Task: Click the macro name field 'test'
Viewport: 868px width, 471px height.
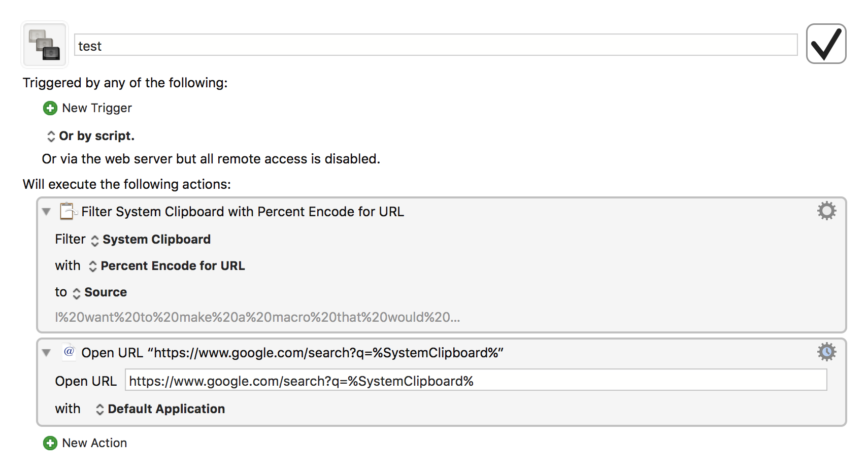Action: (435, 46)
